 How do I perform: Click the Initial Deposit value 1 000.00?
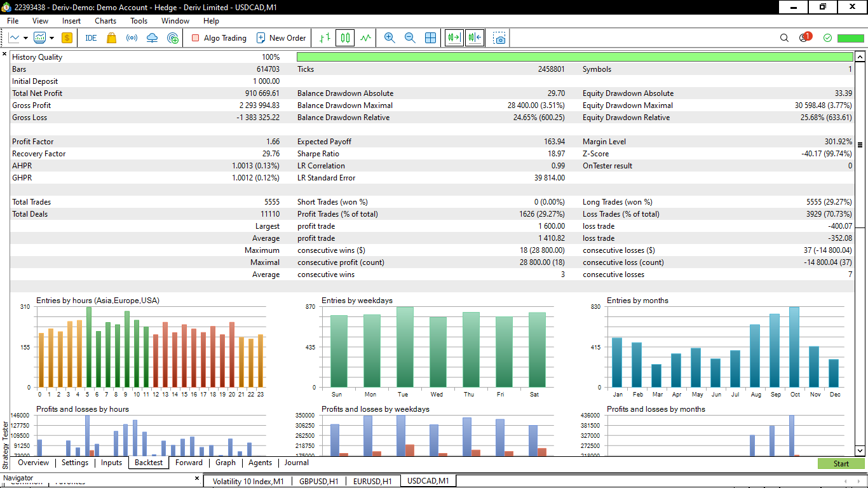click(x=266, y=81)
